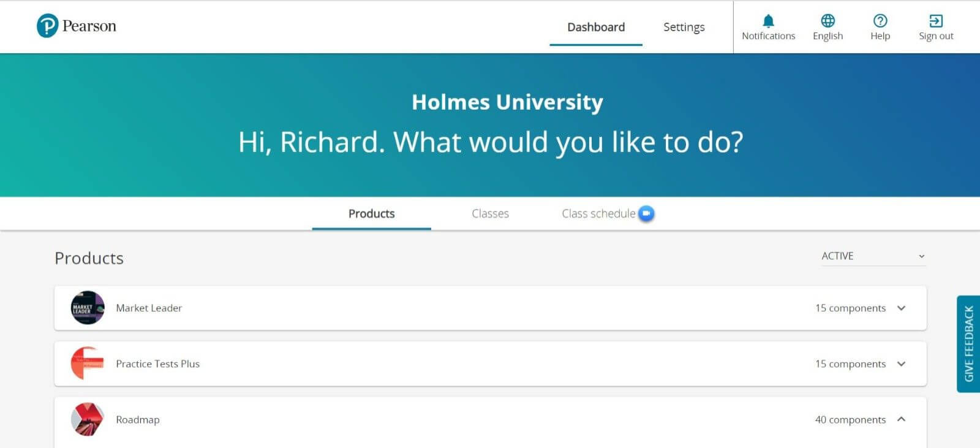This screenshot has height=448, width=980.
Task: Click the Roadmap product name
Action: coord(138,420)
